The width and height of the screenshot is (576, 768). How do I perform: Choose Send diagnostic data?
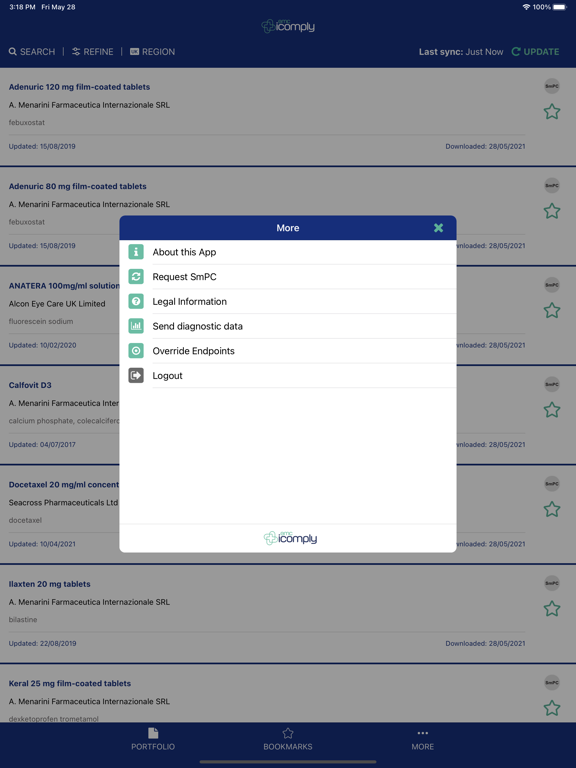click(288, 326)
